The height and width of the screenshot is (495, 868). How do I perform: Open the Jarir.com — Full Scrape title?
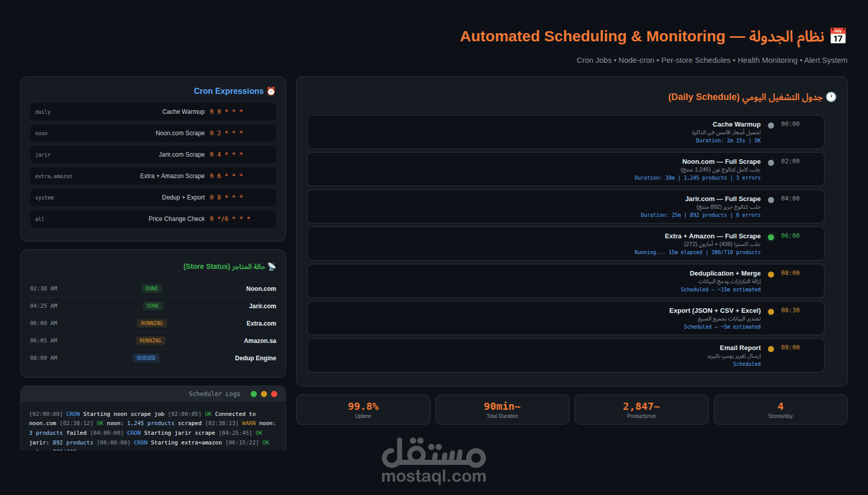723,199
